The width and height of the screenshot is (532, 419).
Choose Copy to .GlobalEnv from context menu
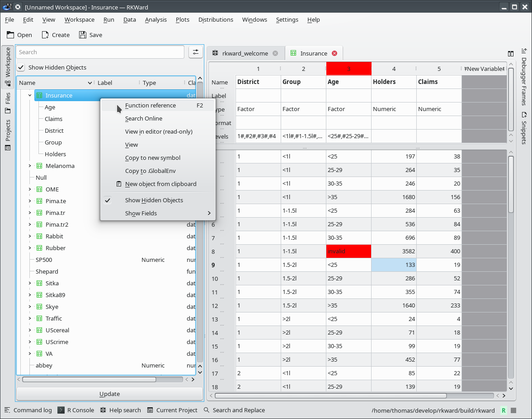click(x=150, y=171)
